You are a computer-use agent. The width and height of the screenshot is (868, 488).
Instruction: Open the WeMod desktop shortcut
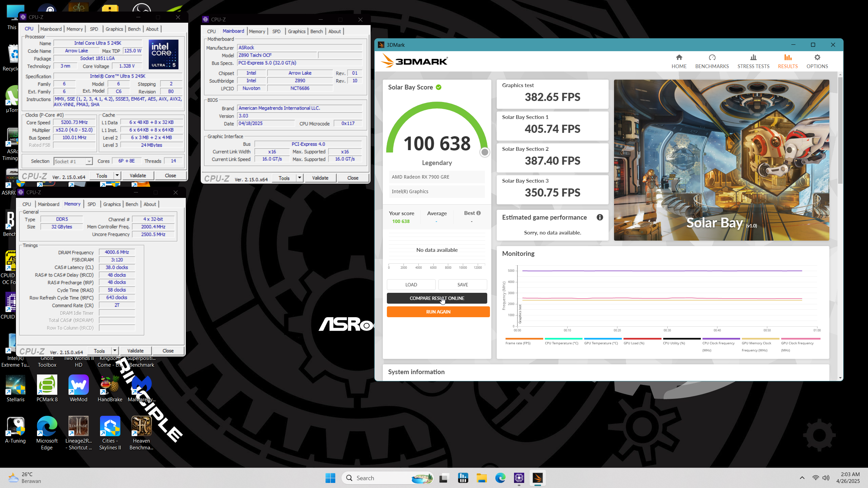pyautogui.click(x=78, y=389)
